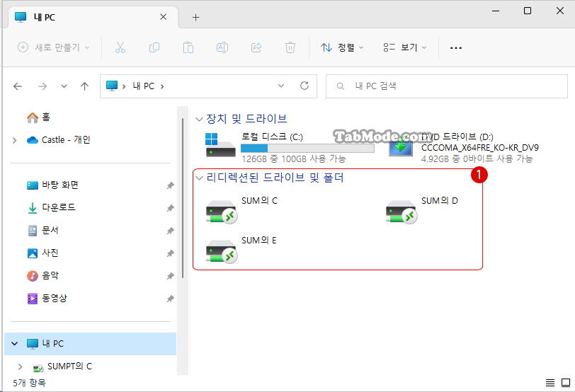This screenshot has height=392, width=575.
Task: Refresh the 내 PC view
Action: point(304,86)
